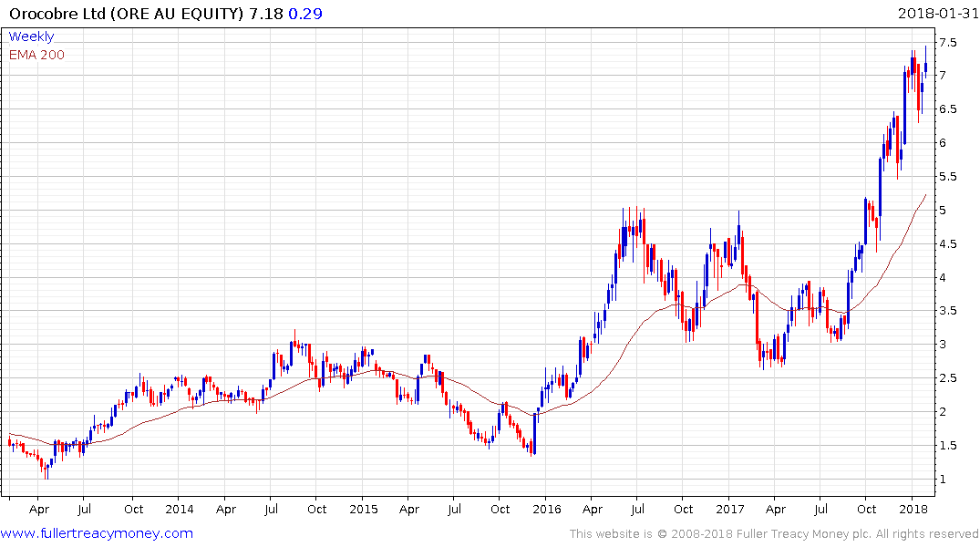Click the 4.5 price axis label
Viewport: 980px width, 547px height.
[x=947, y=244]
